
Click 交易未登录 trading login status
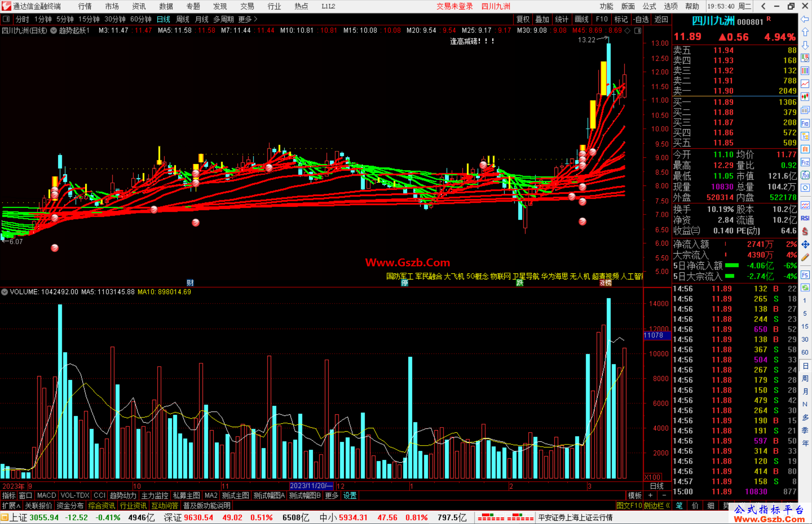(454, 6)
